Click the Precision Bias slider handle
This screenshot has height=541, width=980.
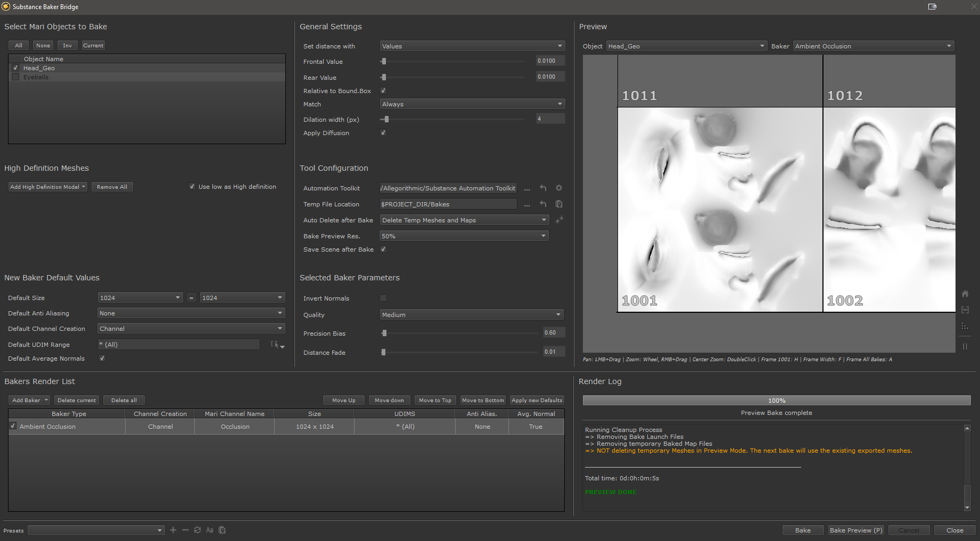(384, 334)
